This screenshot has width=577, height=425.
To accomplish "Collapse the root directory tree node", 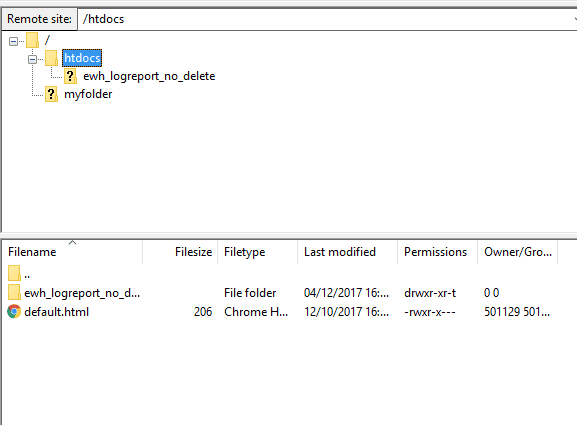I will coord(13,41).
